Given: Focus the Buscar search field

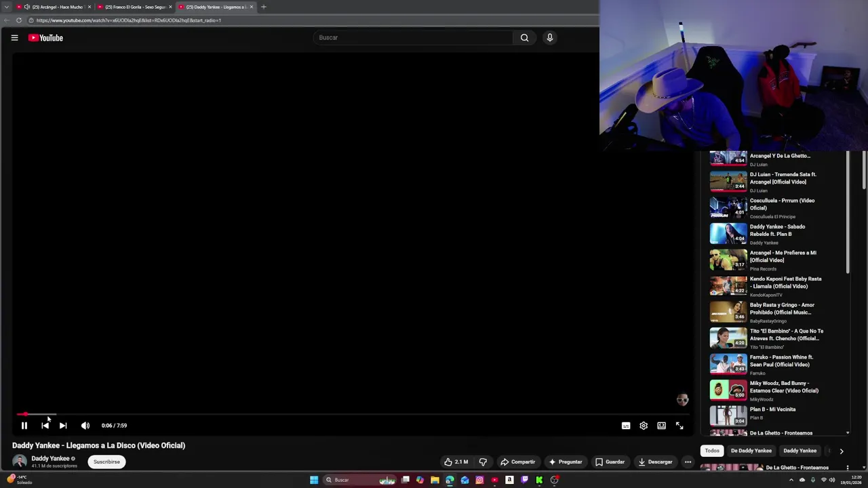Looking at the screenshot, I should tap(414, 38).
